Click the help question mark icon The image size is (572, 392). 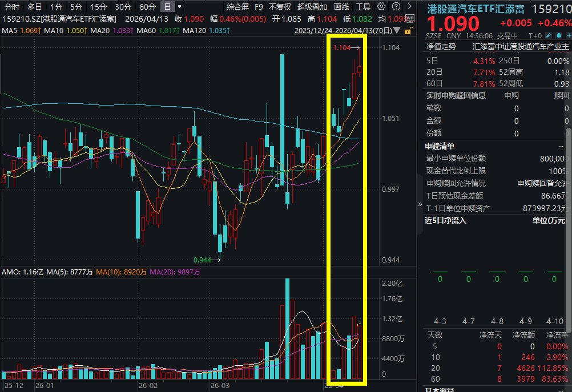(x=396, y=7)
